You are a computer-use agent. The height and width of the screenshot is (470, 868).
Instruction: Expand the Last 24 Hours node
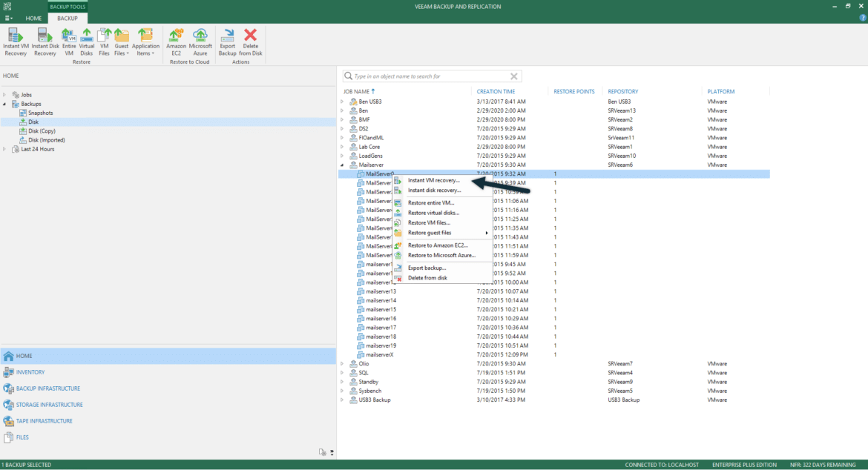pyautogui.click(x=4, y=149)
